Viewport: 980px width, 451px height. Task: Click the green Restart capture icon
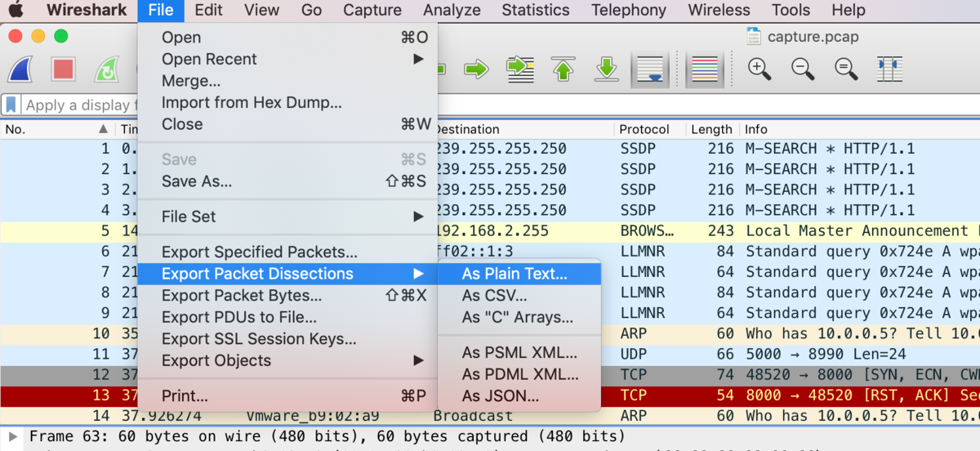(x=107, y=69)
